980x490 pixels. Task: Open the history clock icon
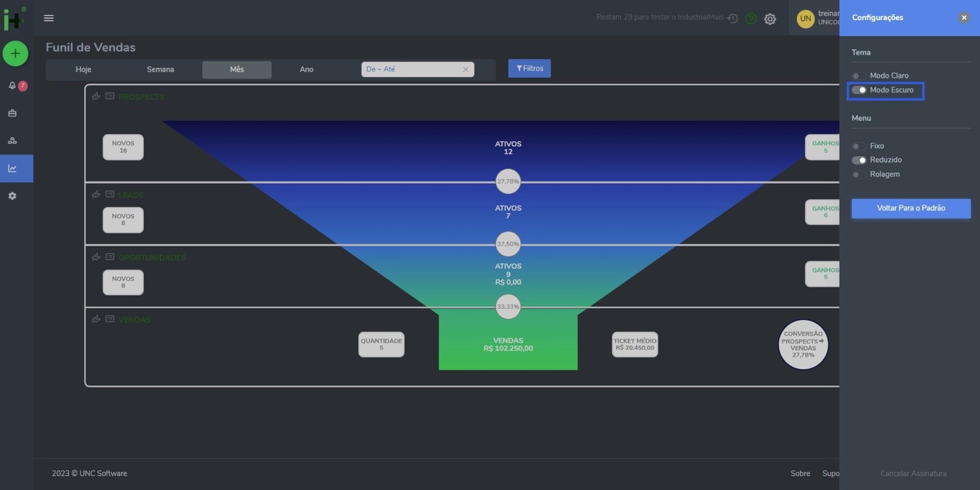pyautogui.click(x=733, y=19)
